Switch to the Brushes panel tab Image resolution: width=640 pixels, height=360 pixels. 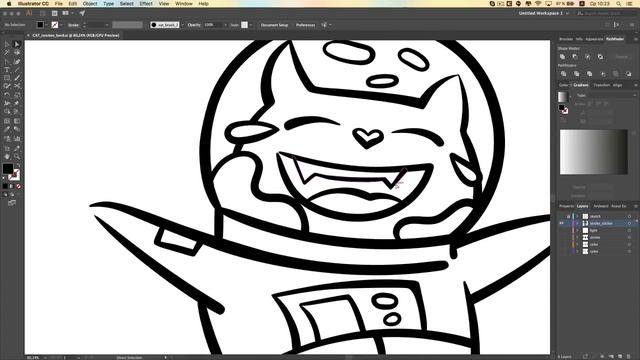566,39
